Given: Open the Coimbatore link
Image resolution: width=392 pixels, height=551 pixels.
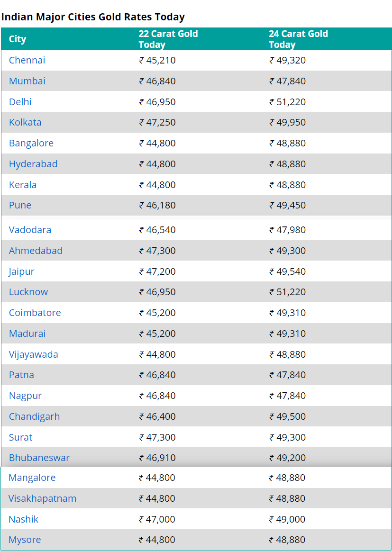Looking at the screenshot, I should pos(35,312).
